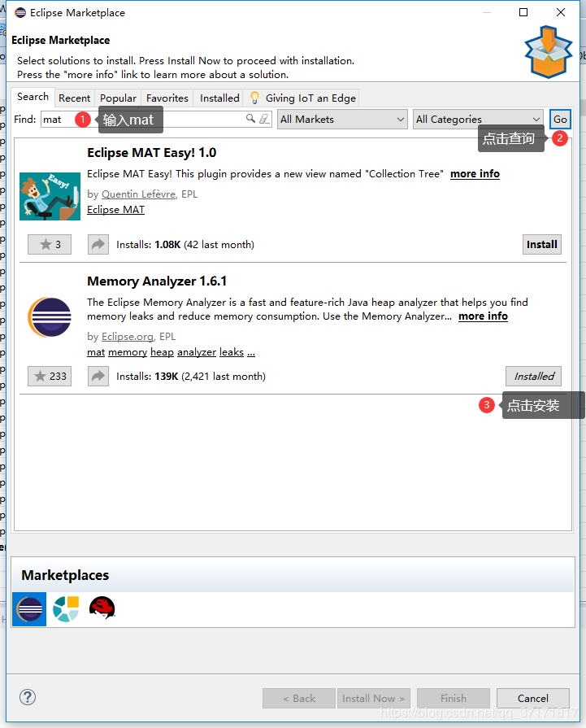Click the memory tag link
The image size is (586, 728).
coord(128,352)
